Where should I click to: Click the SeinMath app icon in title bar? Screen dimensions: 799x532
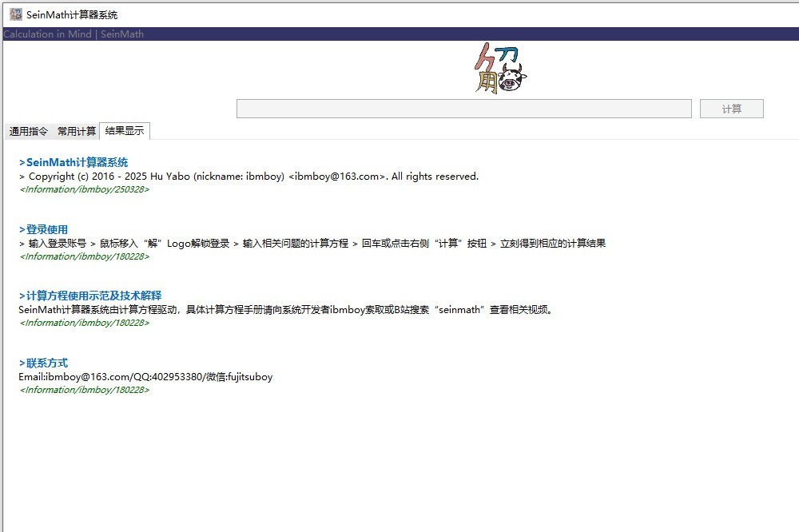tap(16, 14)
